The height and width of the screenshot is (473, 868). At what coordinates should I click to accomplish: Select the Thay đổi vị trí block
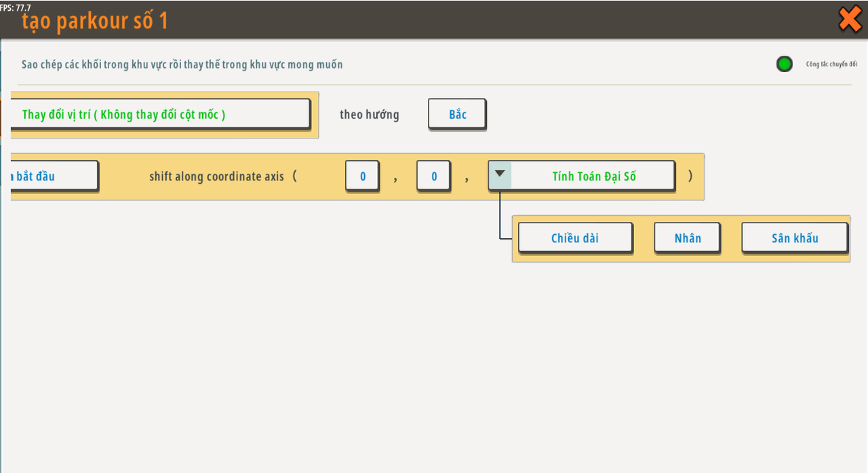tap(160, 114)
